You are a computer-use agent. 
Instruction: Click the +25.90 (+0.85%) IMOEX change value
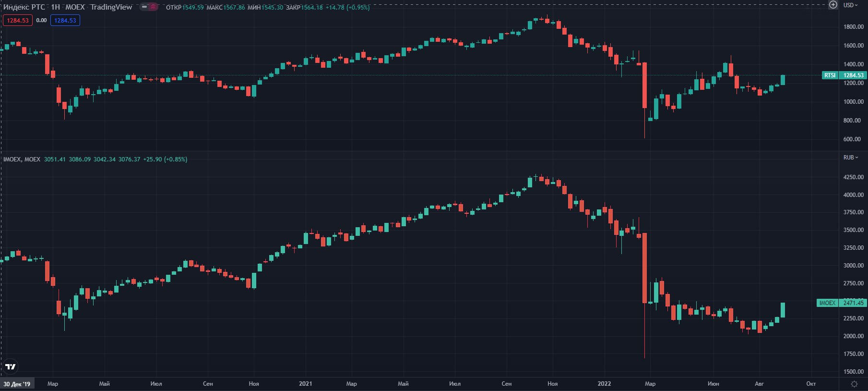(x=165, y=159)
